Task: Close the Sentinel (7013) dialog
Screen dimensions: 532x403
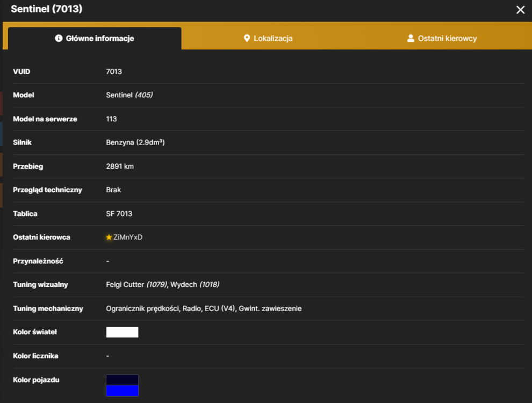Action: 520,10
